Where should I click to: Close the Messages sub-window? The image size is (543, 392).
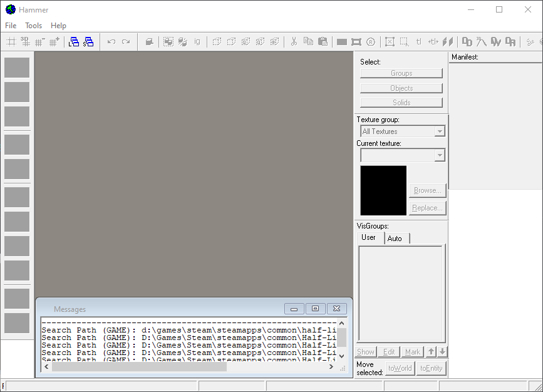pos(336,309)
